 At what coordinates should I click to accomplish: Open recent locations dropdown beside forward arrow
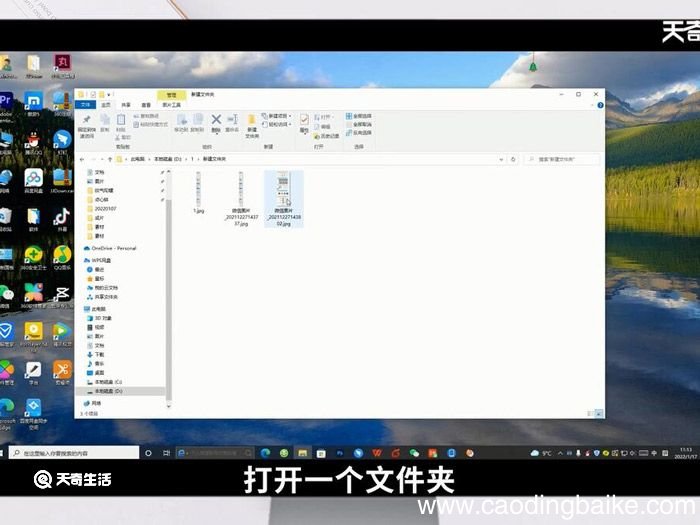tap(102, 159)
